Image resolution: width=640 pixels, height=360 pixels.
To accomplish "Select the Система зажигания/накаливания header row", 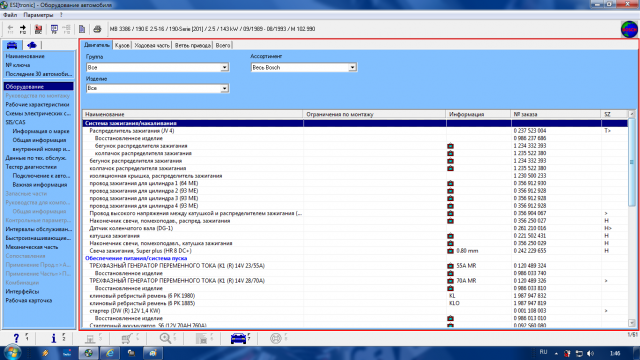I will click(x=355, y=123).
